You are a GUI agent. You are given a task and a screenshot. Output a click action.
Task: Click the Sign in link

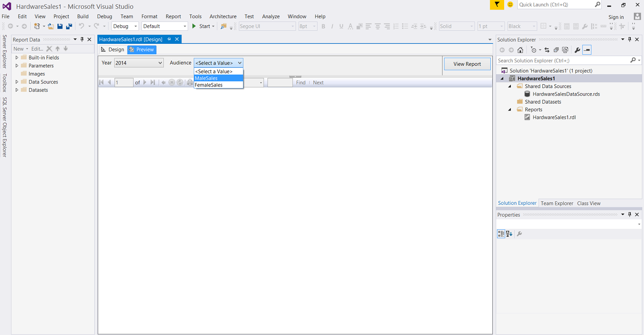616,17
